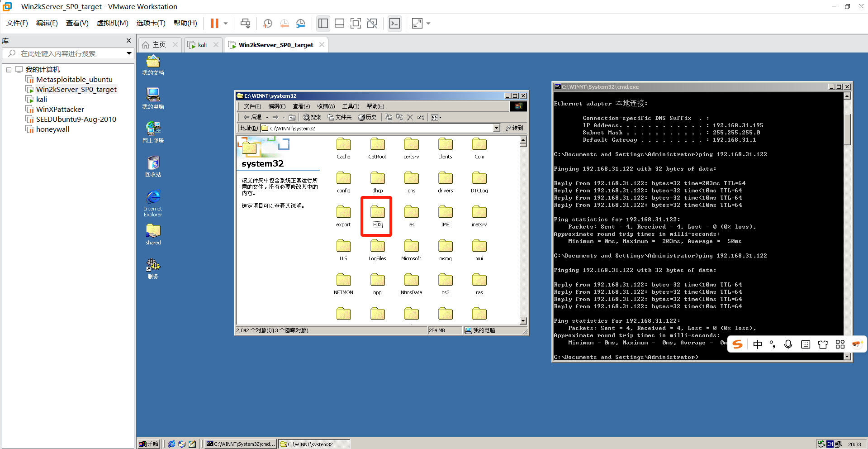868x449 pixels.
Task: Click Send Ctrl+Alt+Del icon in VMware toolbar
Action: pos(245,23)
